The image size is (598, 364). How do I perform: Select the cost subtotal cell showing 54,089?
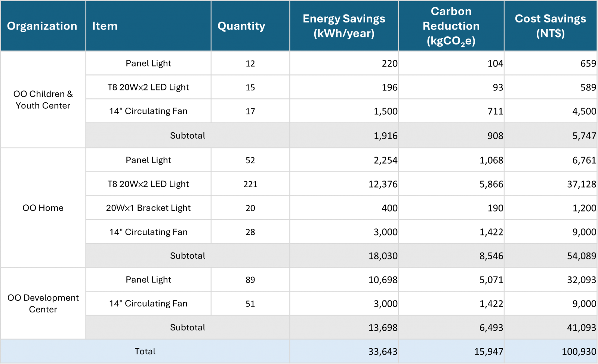click(x=581, y=256)
